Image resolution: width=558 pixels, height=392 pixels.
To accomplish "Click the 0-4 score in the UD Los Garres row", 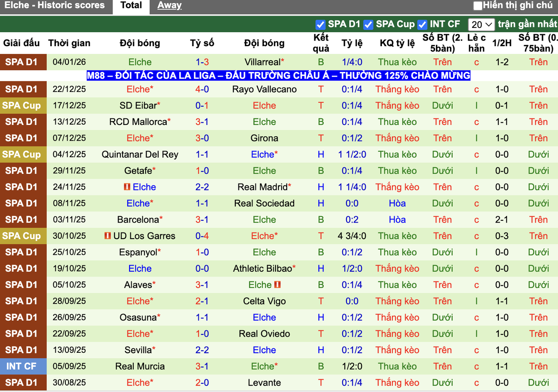I will coord(202,236).
